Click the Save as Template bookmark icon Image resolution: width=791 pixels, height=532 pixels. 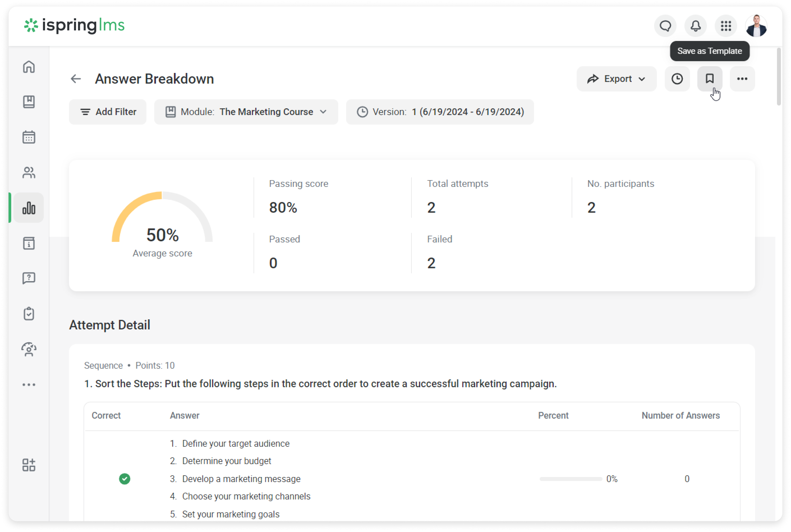coord(710,79)
